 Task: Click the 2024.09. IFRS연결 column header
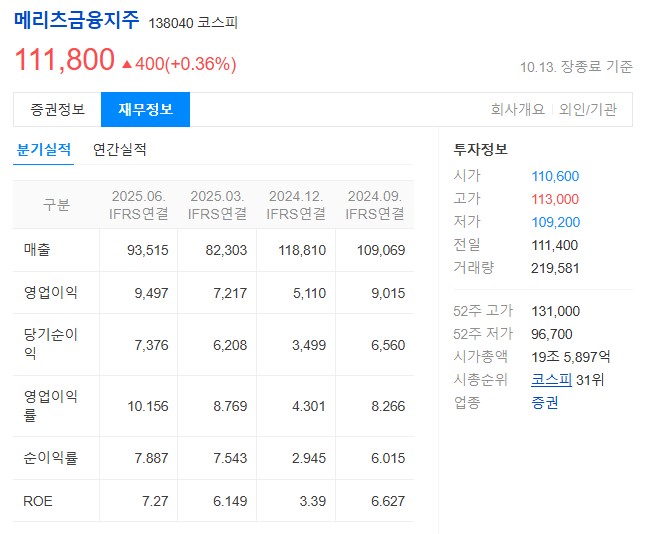point(375,204)
